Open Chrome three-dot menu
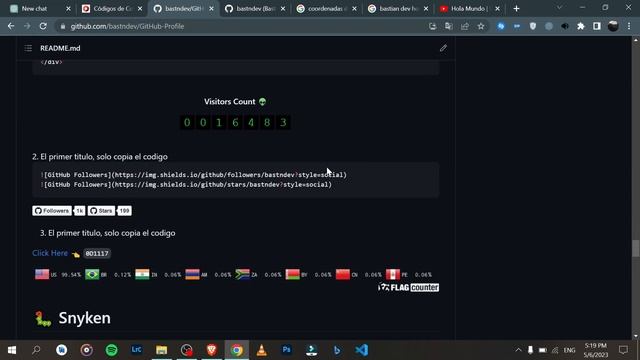The width and height of the screenshot is (640, 360). pos(629,26)
